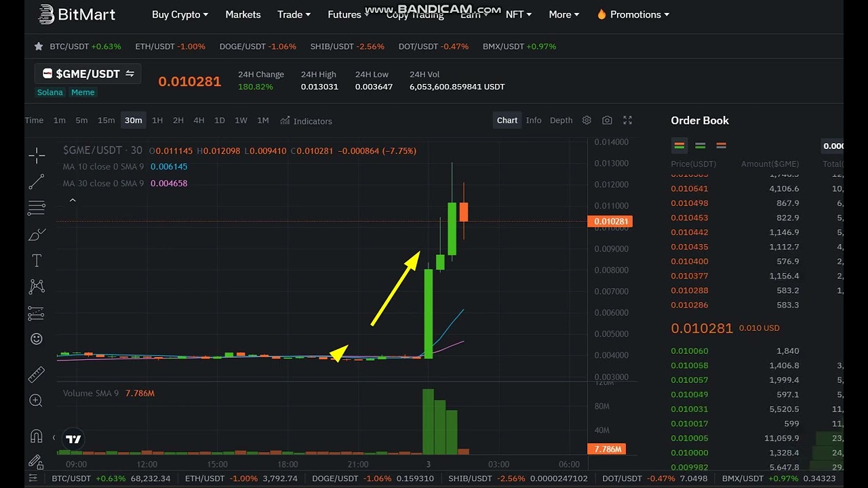Set chart interval to 1M monthly
Viewport: 868px width, 488px height.
[x=263, y=120]
